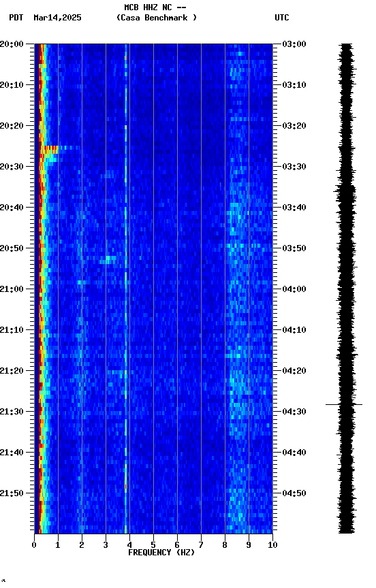
Task: Click the PDT timezone label
Action: [16, 18]
